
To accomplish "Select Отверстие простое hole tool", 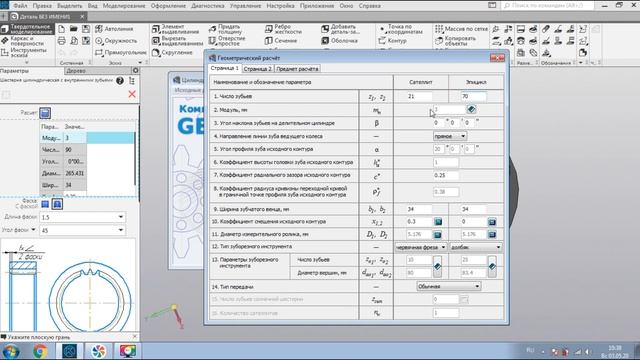I will [x=227, y=41].
